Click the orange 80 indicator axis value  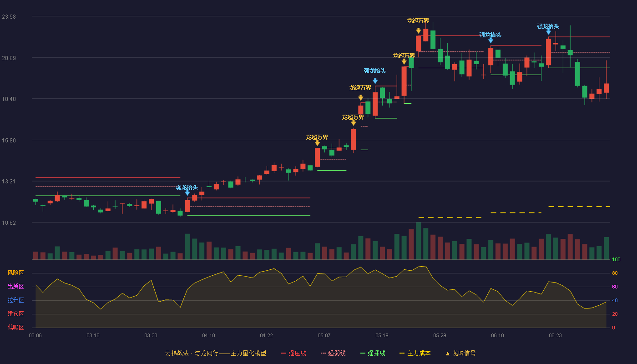tap(615, 273)
